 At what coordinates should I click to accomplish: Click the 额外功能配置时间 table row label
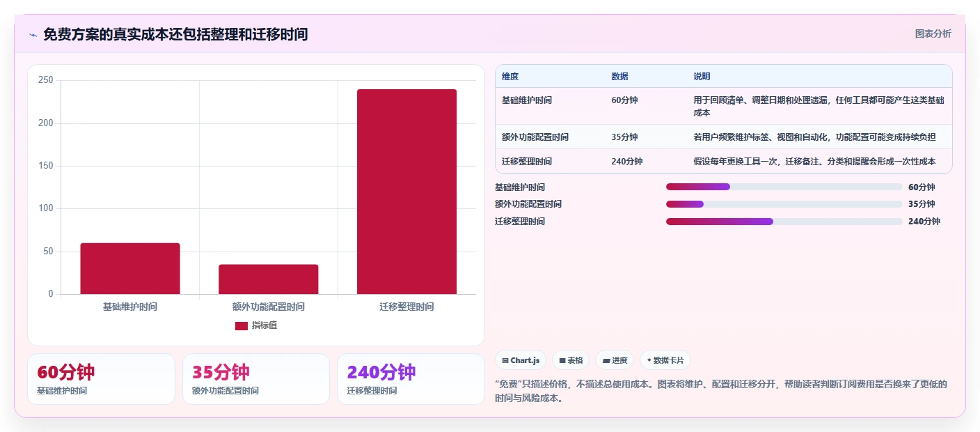pyautogui.click(x=535, y=137)
